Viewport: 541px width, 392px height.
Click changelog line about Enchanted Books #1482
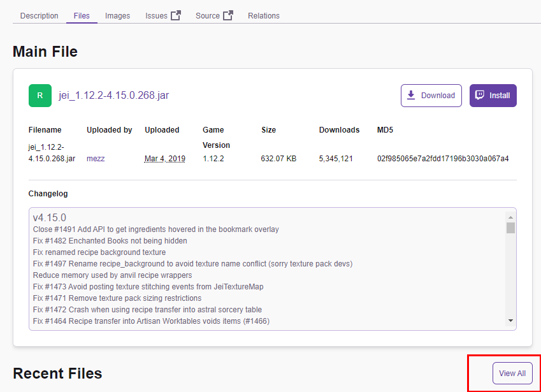coord(110,241)
